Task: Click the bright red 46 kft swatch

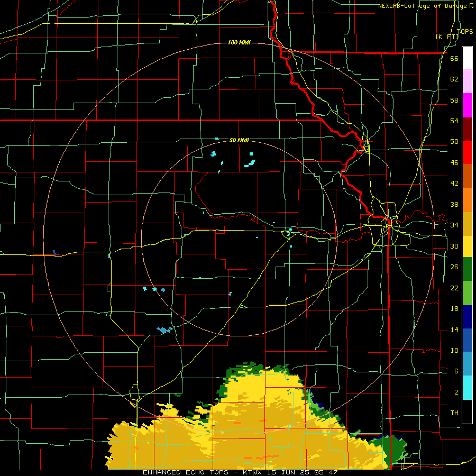Action: click(x=467, y=152)
